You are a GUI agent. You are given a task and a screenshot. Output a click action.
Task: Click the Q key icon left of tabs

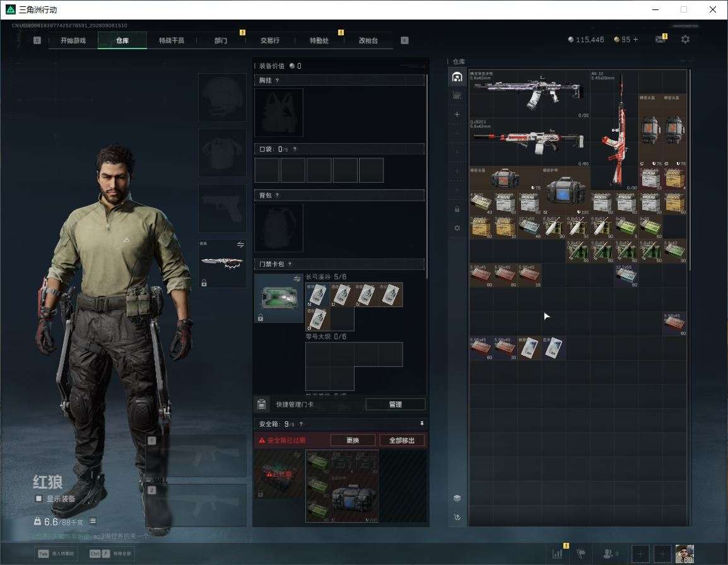coord(37,40)
